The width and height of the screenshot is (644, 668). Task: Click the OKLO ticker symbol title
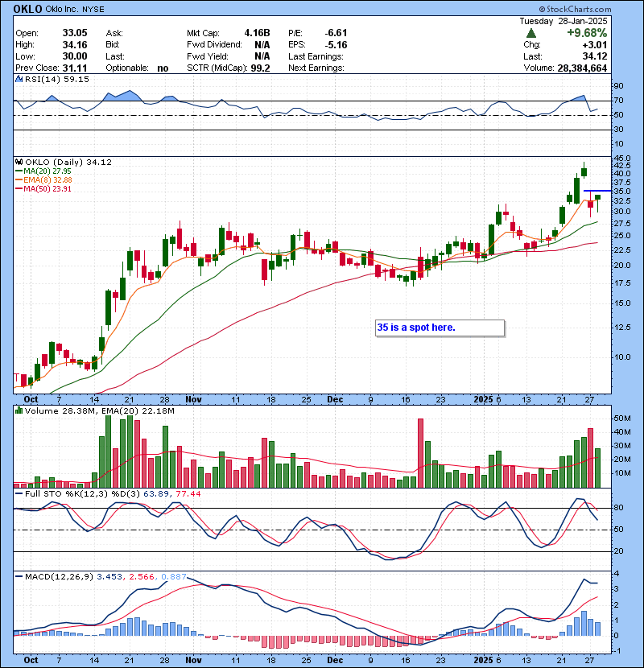click(27, 9)
